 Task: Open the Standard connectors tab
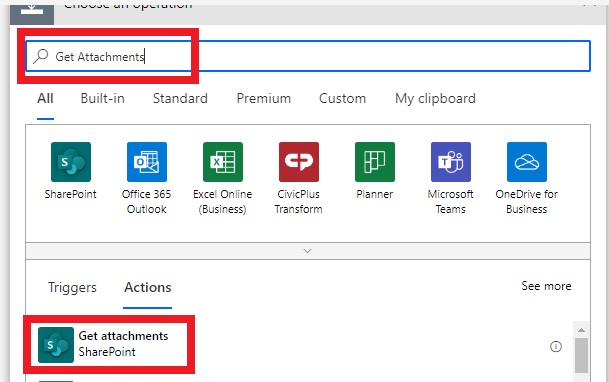(180, 98)
